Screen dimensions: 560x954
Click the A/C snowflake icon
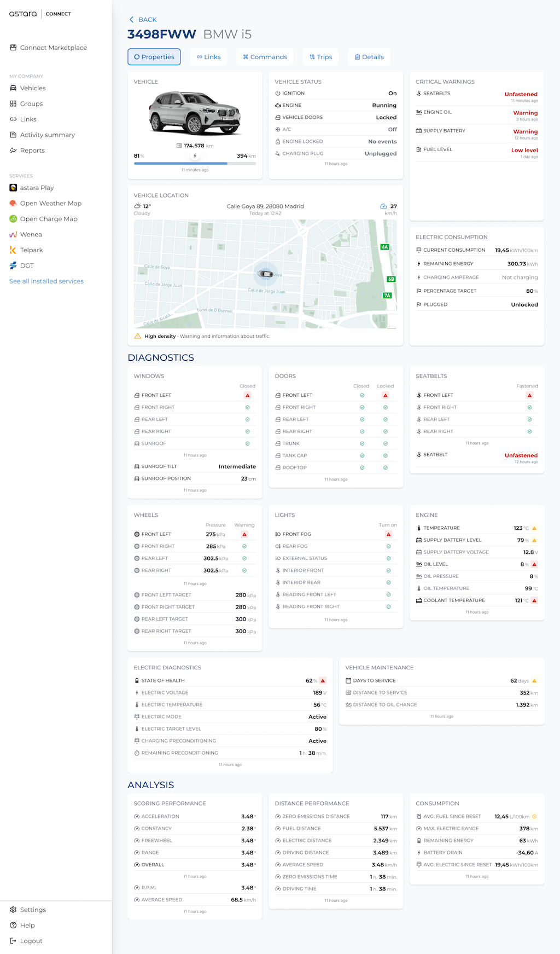[x=278, y=130]
